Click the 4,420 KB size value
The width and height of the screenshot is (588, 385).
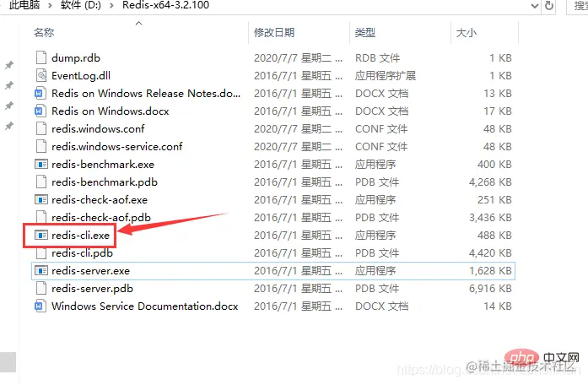[x=490, y=253]
